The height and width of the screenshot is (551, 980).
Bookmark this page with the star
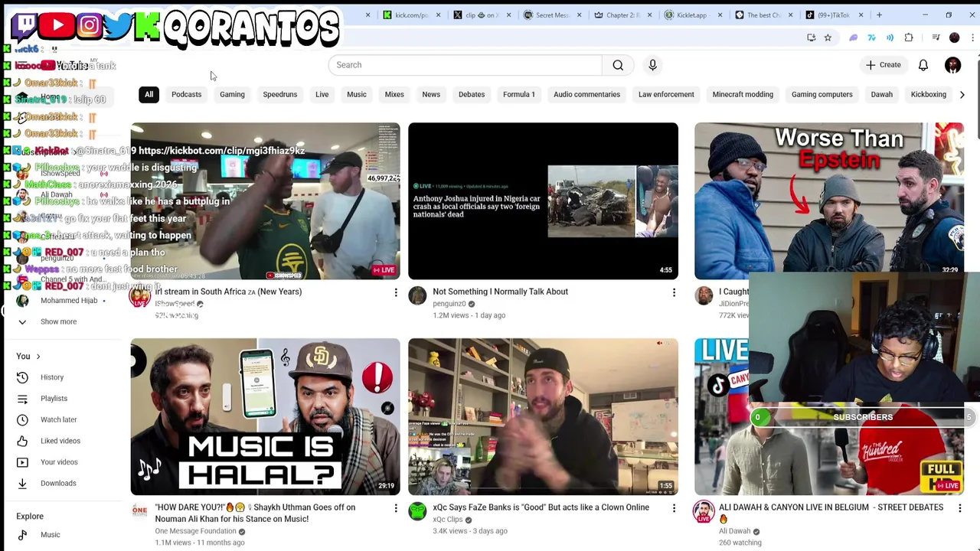coord(828,37)
